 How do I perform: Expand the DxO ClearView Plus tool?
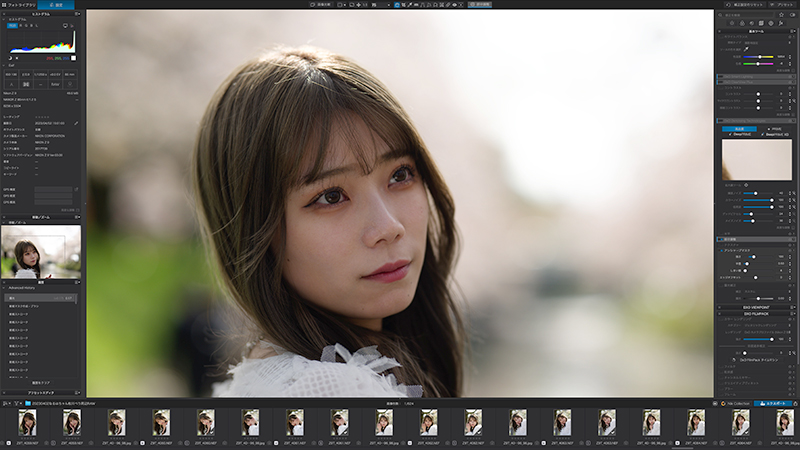756,82
